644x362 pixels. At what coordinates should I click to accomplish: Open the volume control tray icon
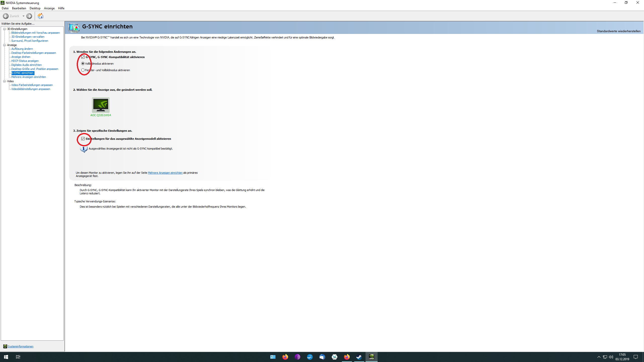pyautogui.click(x=611, y=357)
